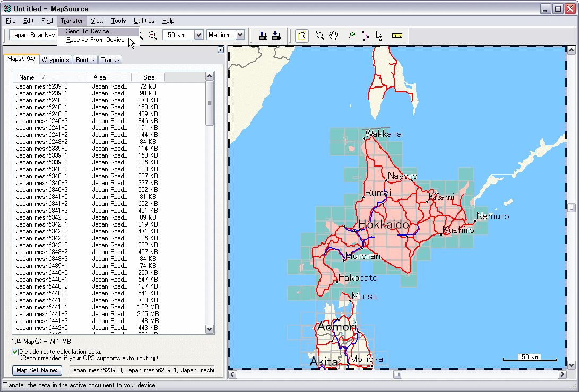Select Japan mesh6440-1 row
Image resolution: width=579 pixels, height=392 pixels.
[x=109, y=280]
